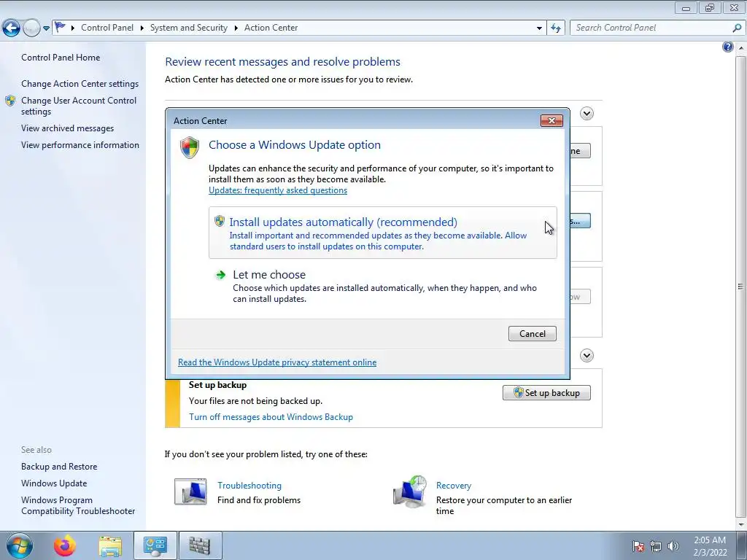The height and width of the screenshot is (560, 747).
Task: Open View archived messages
Action: click(x=67, y=128)
